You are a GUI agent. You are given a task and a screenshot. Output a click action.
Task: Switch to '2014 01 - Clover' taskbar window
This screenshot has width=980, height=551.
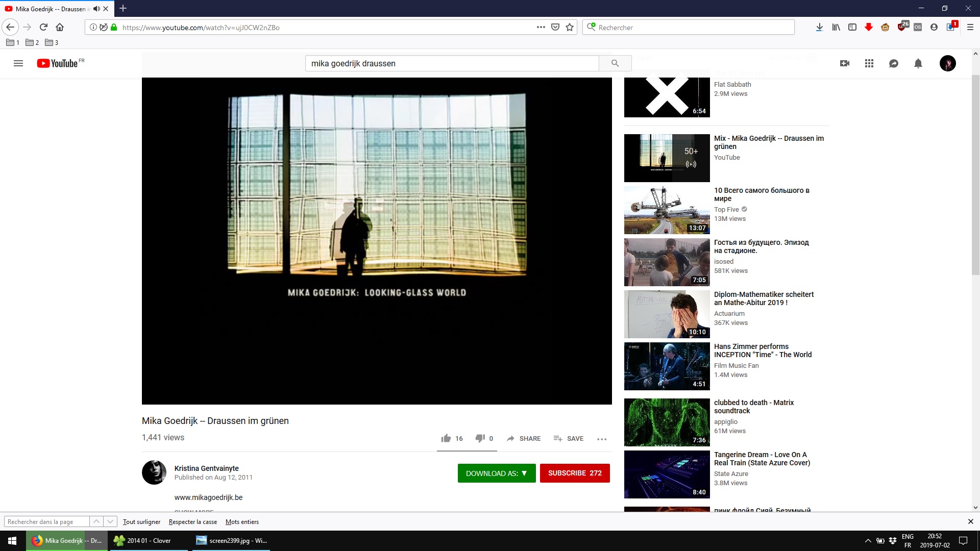(149, 540)
